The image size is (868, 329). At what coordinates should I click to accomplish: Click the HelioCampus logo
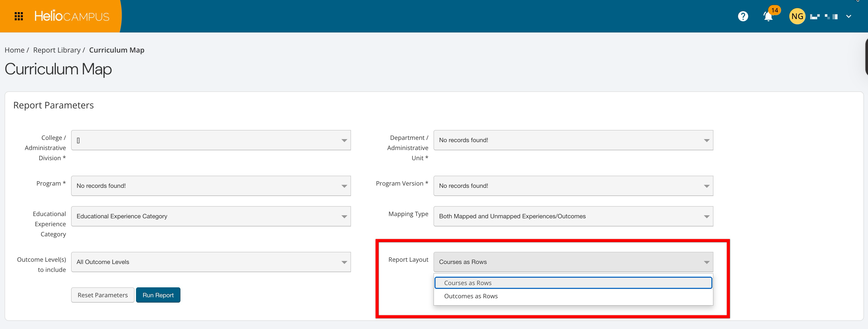click(x=72, y=16)
